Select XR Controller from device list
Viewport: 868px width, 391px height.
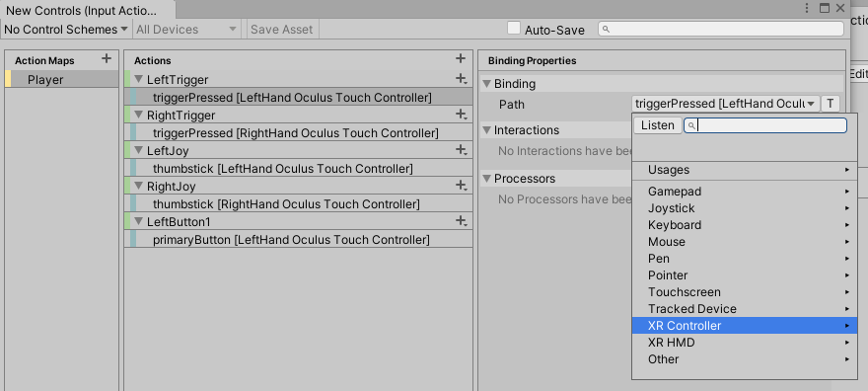744,326
